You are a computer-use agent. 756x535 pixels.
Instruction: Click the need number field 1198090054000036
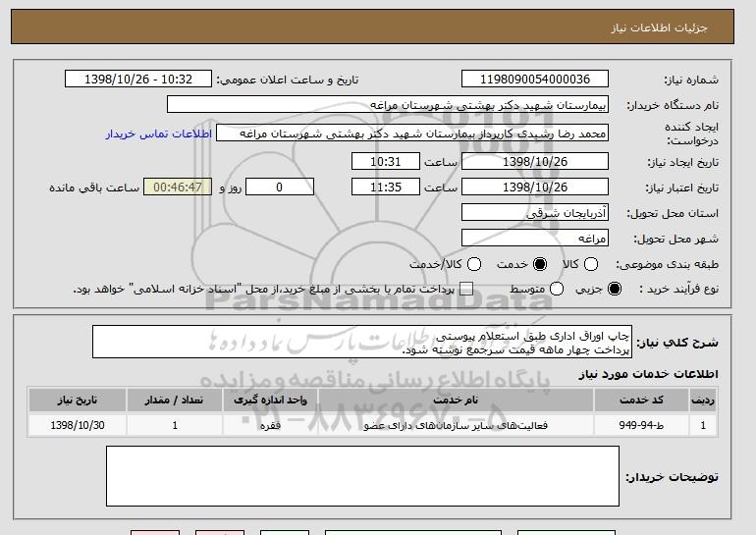tap(535, 80)
